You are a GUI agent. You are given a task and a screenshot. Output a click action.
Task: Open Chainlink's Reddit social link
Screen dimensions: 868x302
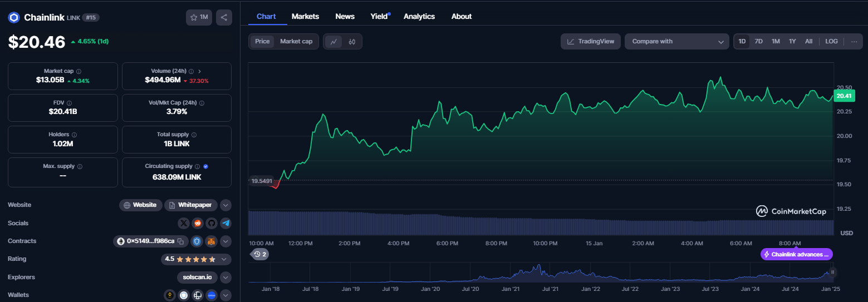[198, 223]
